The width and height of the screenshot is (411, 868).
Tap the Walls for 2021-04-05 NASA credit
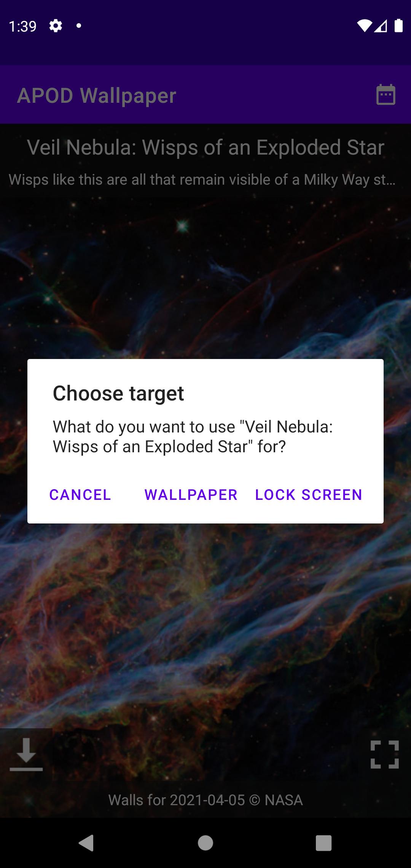pyautogui.click(x=205, y=800)
